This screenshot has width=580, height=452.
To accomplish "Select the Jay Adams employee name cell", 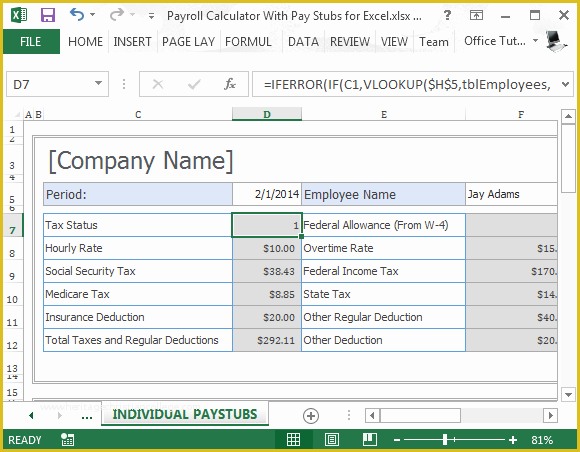I will click(x=511, y=194).
